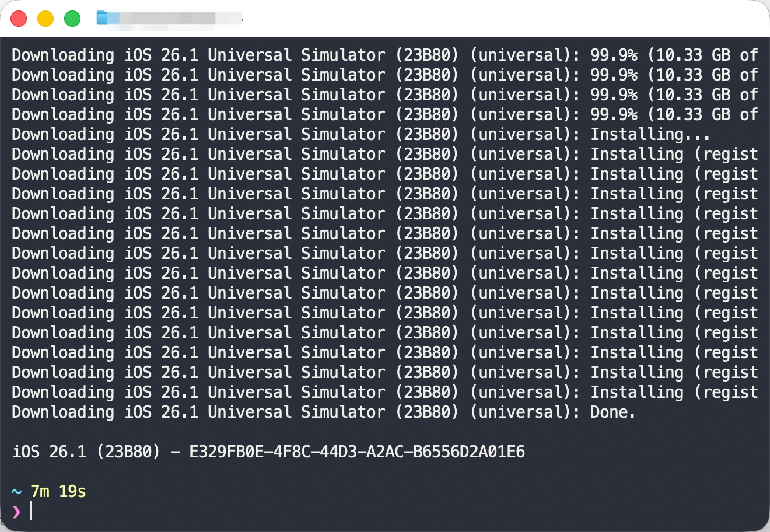
Task: Click the cyan tilde directory indicator
Action: pos(16,492)
